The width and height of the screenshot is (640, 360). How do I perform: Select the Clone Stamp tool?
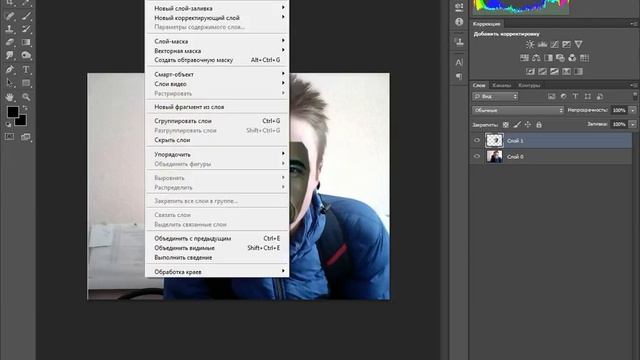pos(10,29)
